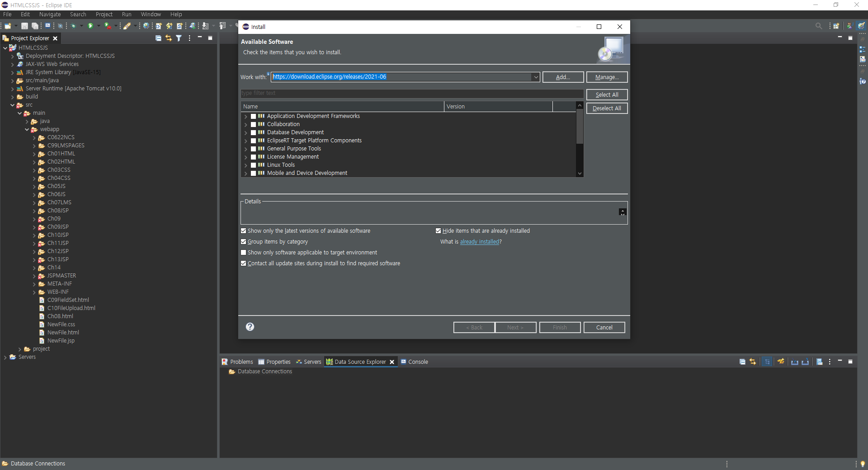Click the type filter text field
Viewport: 868px width, 470px height.
pos(412,93)
